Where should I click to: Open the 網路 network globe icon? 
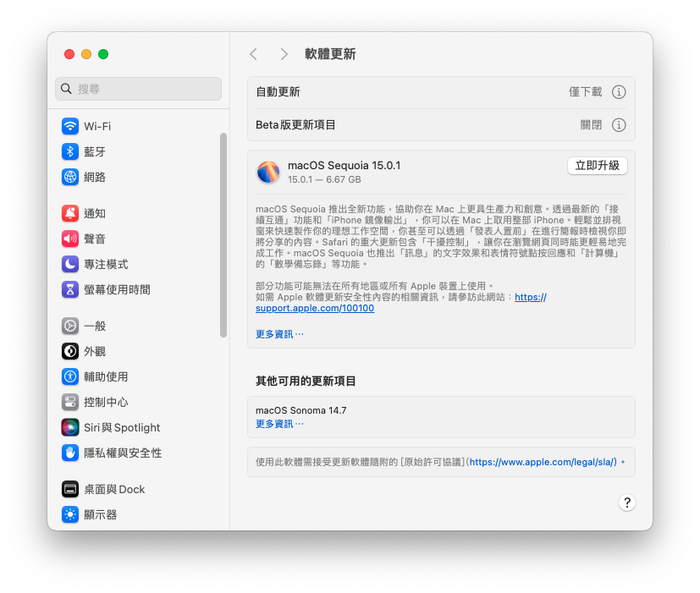click(x=70, y=177)
